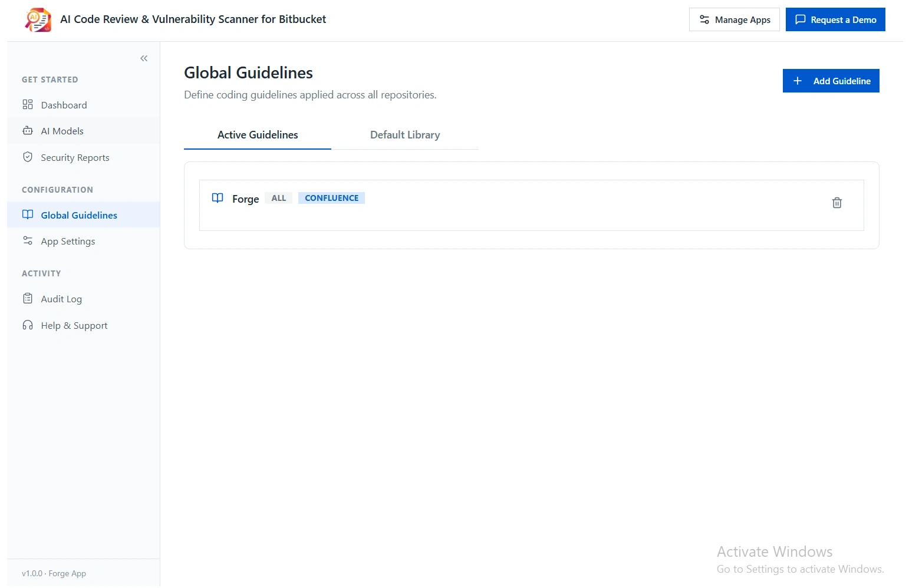Click the Add Guideline button
Screen dimensions: 909x588
coord(831,81)
